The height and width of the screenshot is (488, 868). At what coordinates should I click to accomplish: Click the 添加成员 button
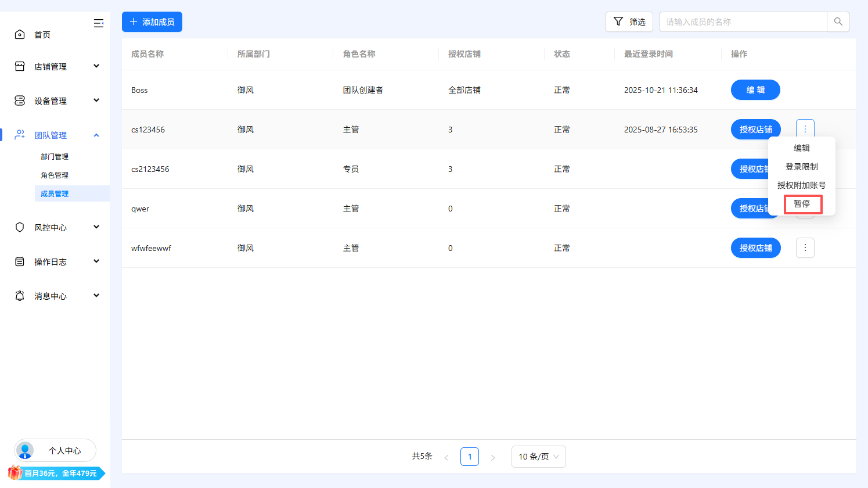(152, 21)
